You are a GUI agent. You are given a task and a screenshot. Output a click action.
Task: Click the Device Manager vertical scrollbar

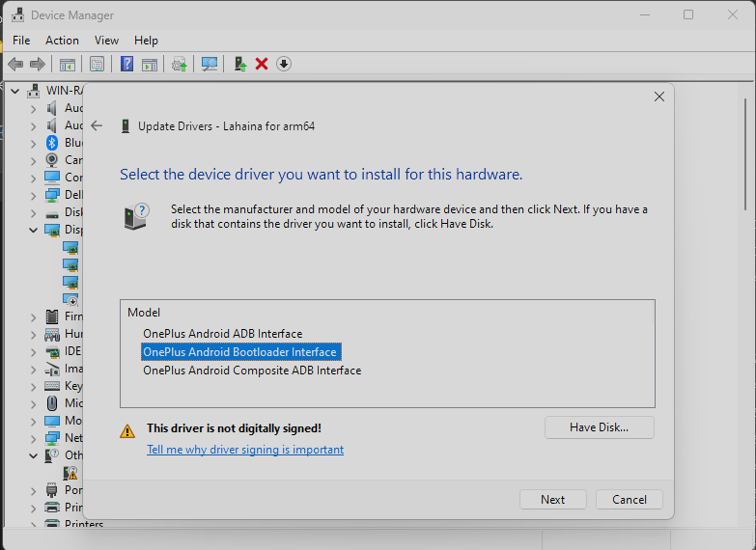(x=745, y=154)
